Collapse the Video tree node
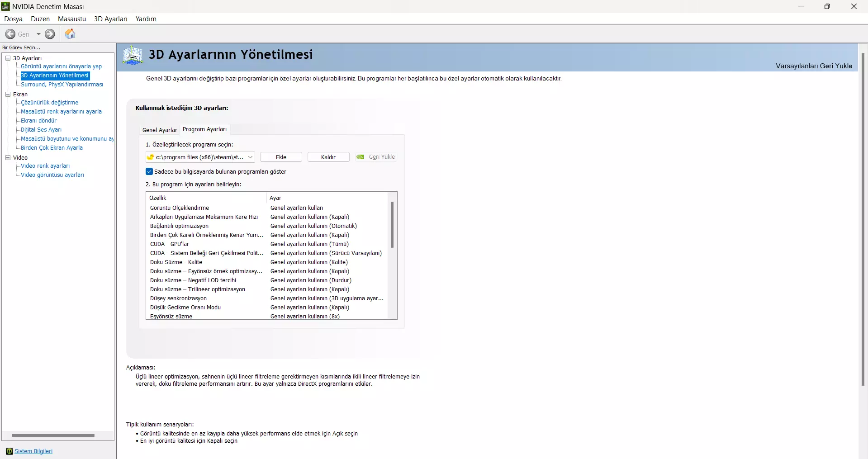This screenshot has height=459, width=868. pyautogui.click(x=8, y=157)
